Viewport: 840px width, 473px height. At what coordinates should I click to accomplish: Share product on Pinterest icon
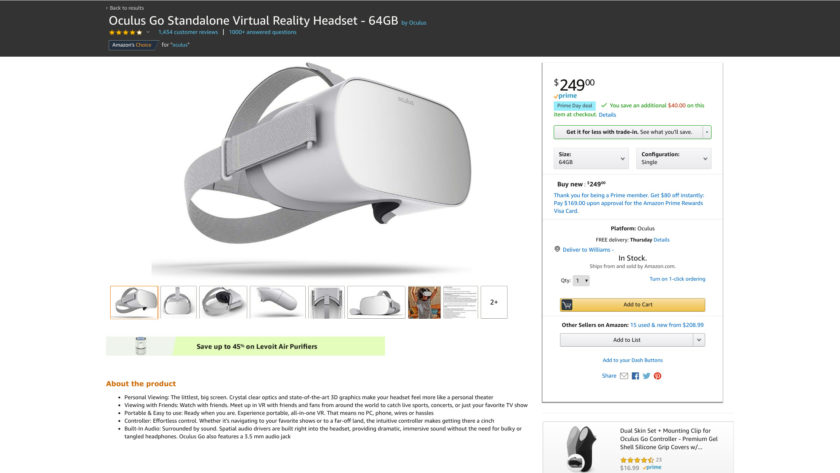(657, 376)
